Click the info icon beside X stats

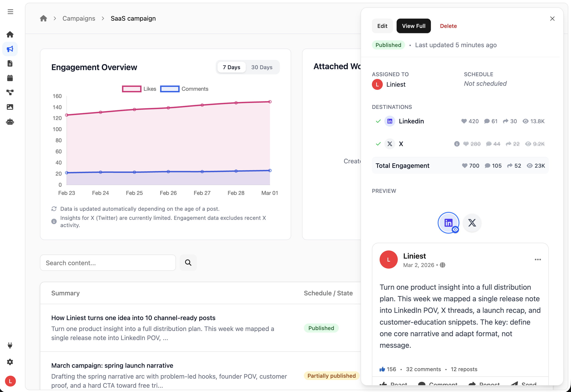[456, 144]
